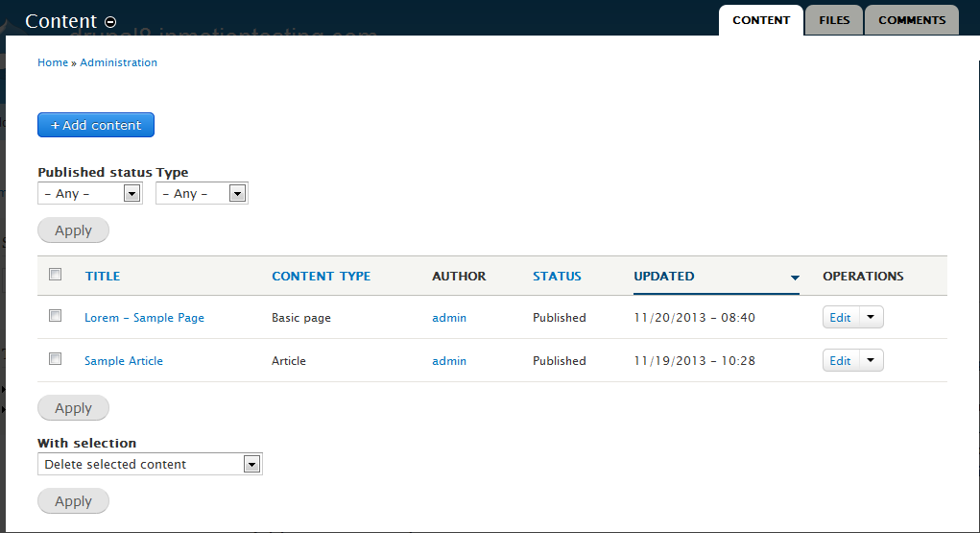Check the box for Lorem – Sample Page

56,316
